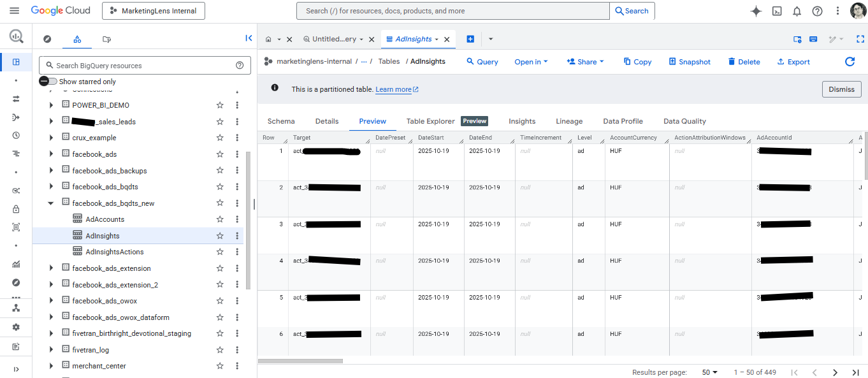Open the notifications bell
868x378 pixels.
tap(797, 11)
